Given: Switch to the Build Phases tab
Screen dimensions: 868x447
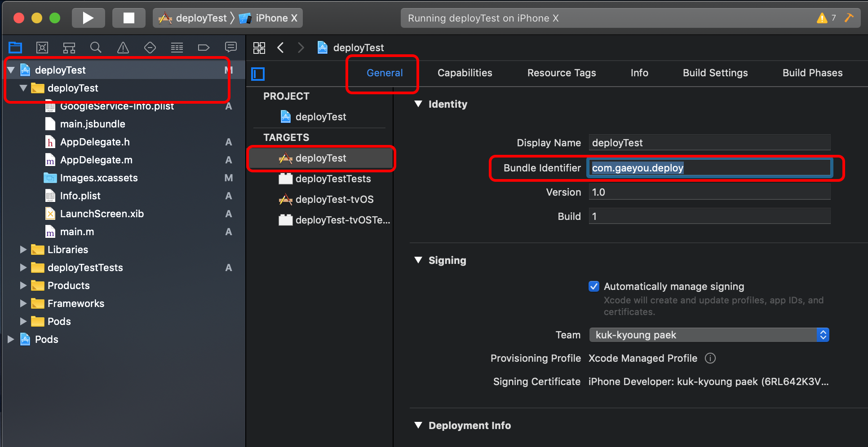Looking at the screenshot, I should pos(812,73).
